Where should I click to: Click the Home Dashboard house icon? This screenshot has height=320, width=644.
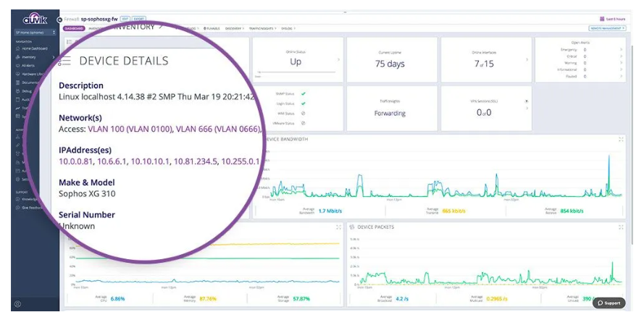point(17,49)
